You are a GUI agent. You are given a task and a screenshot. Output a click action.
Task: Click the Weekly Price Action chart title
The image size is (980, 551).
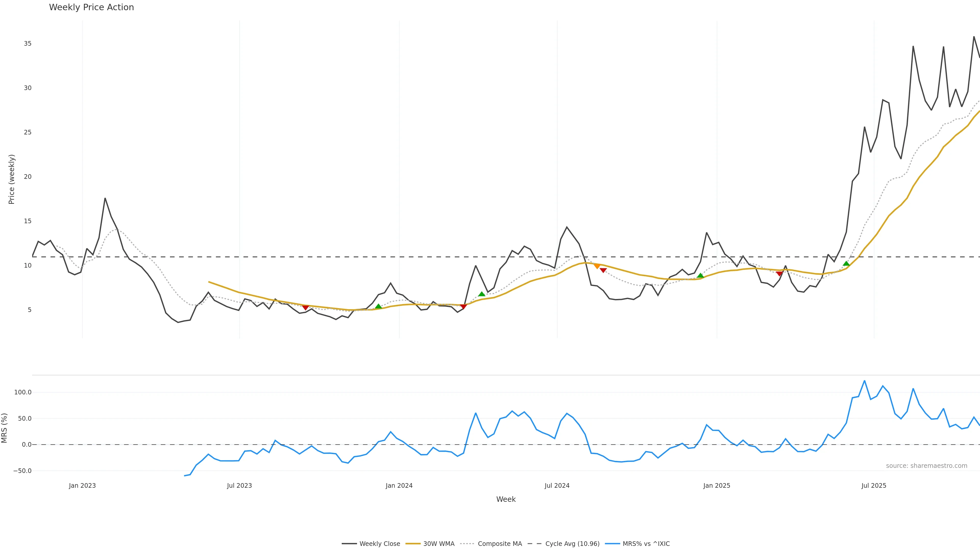91,7
